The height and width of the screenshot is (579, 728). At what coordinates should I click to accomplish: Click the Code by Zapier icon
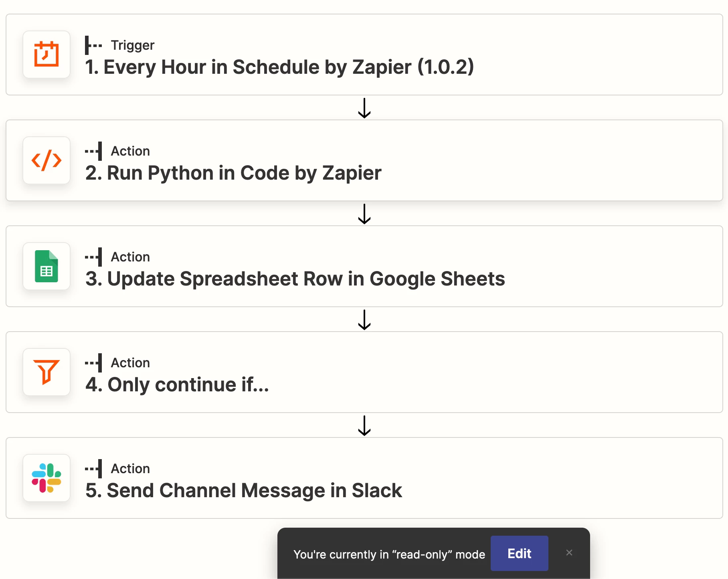(x=47, y=160)
